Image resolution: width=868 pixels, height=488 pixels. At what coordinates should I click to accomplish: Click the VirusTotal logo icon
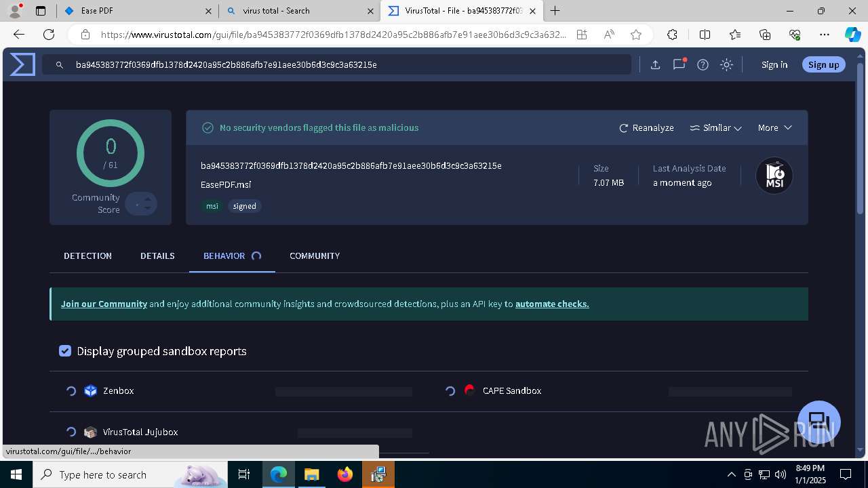tap(22, 64)
